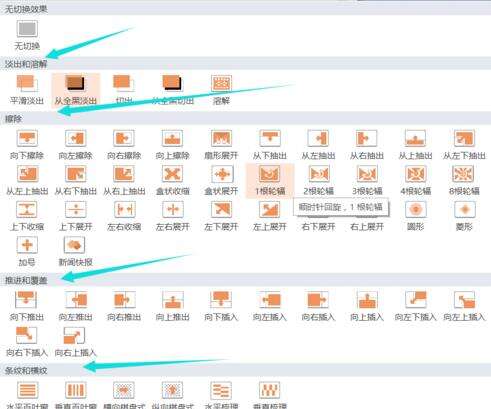
Task: Select the 向右上插入 transition
Action: tap(76, 342)
